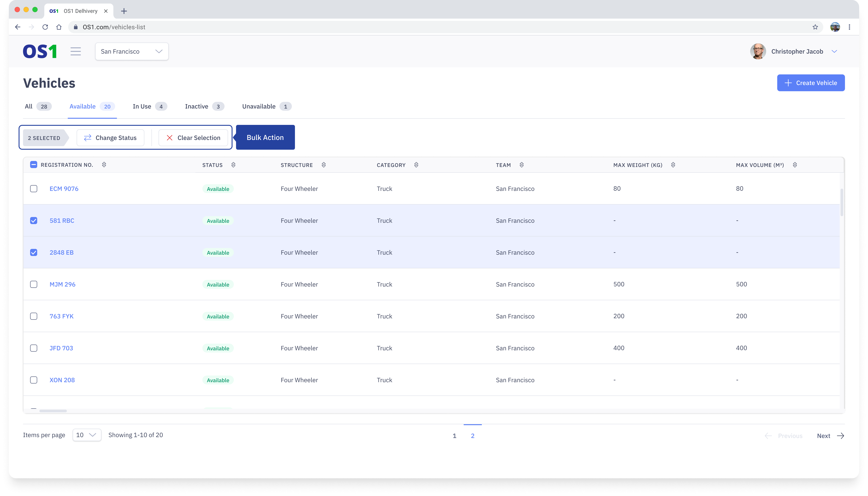Open the items per page dropdown
Image resolution: width=868 pixels, height=496 pixels.
[87, 435]
